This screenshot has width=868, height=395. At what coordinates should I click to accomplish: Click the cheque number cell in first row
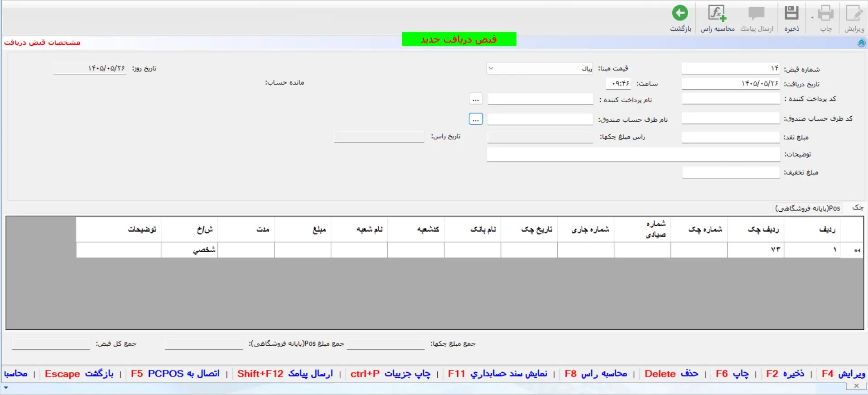point(699,250)
